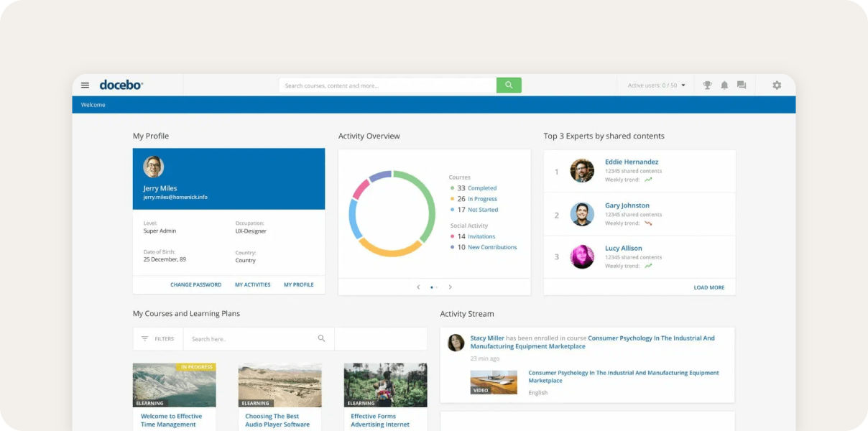This screenshot has height=431, width=868.
Task: Click the green Completed legend dot
Action: pyautogui.click(x=452, y=188)
